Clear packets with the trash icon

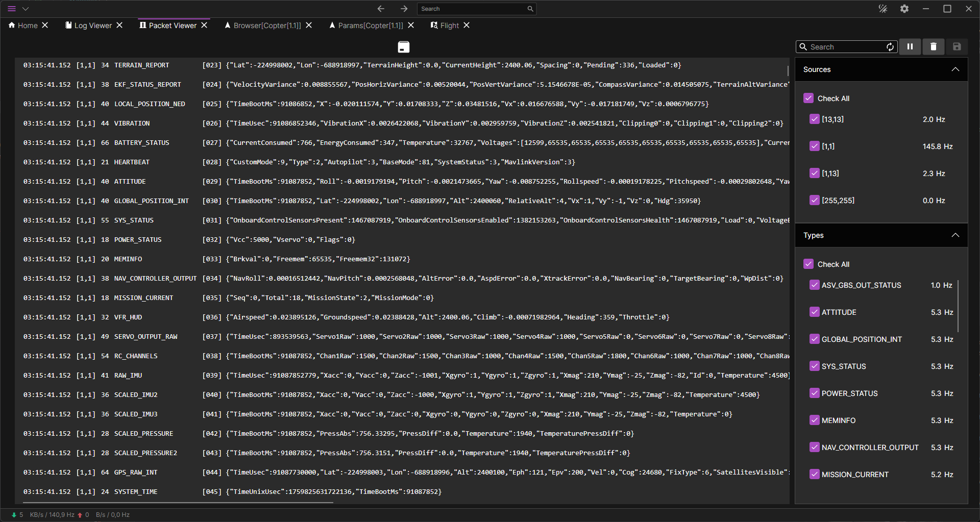tap(933, 47)
